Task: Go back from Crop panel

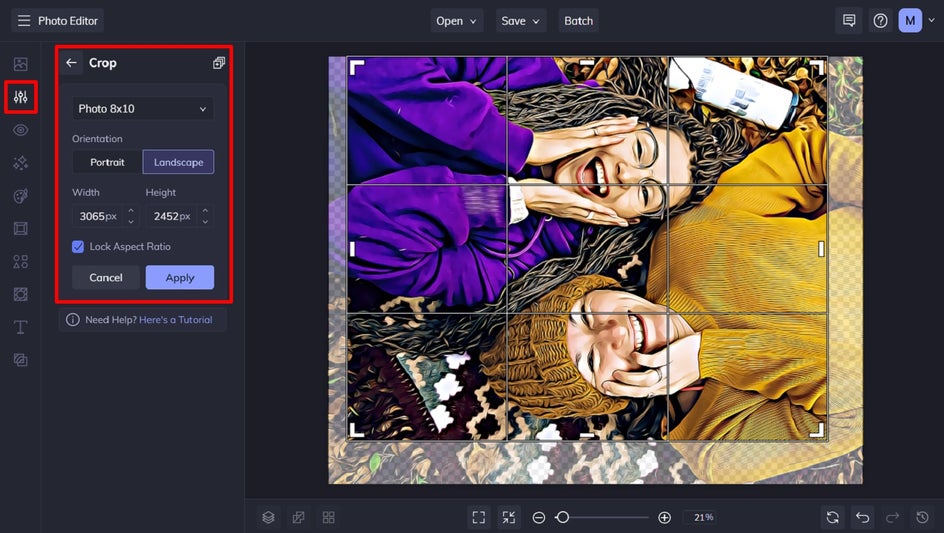Action: tap(71, 63)
